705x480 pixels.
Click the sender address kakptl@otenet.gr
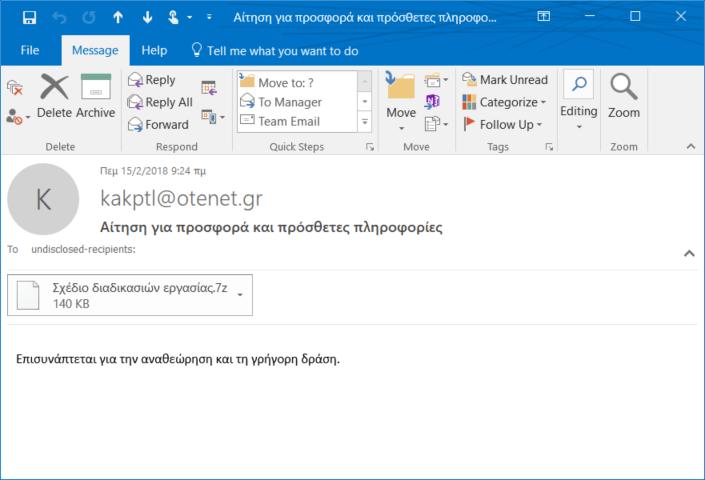[181, 198]
